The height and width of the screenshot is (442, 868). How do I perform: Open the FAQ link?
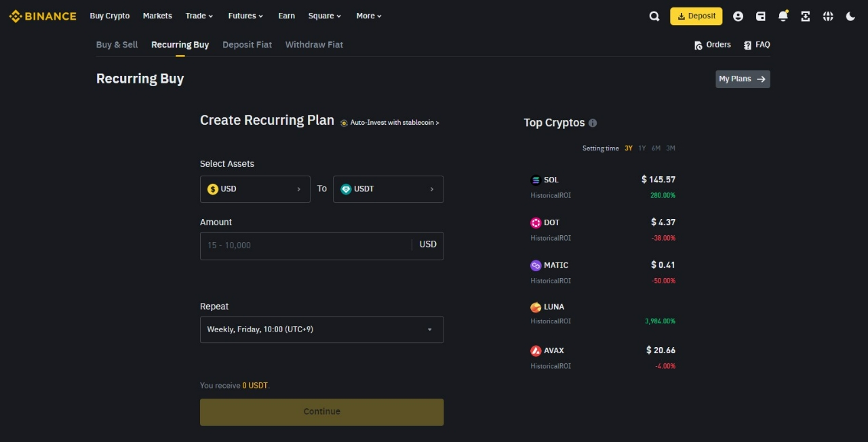tap(757, 45)
